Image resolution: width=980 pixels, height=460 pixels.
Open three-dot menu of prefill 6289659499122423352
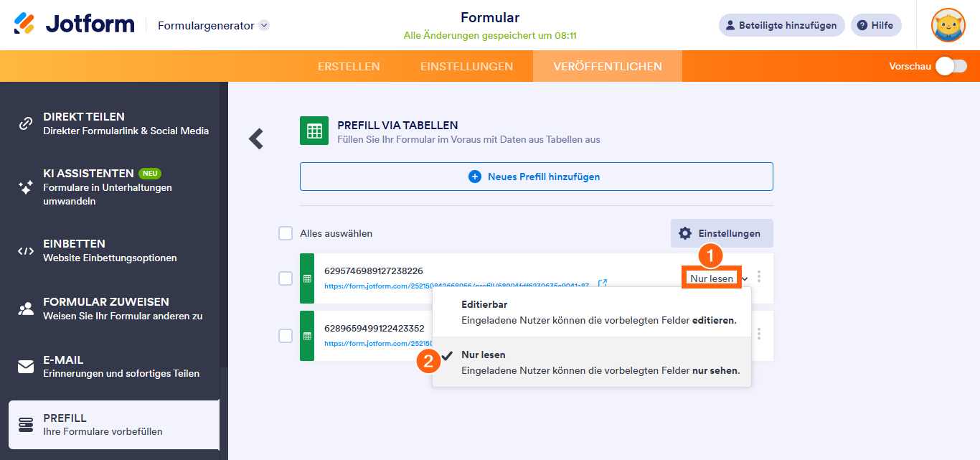point(760,336)
